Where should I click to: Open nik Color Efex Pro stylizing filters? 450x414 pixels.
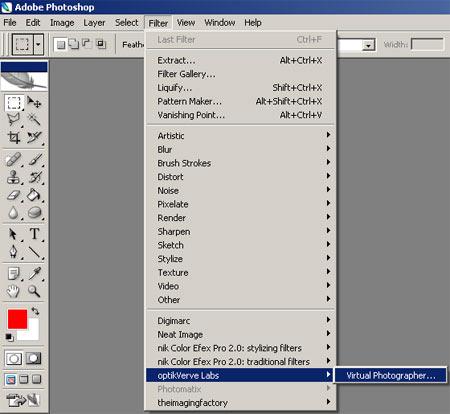240,348
